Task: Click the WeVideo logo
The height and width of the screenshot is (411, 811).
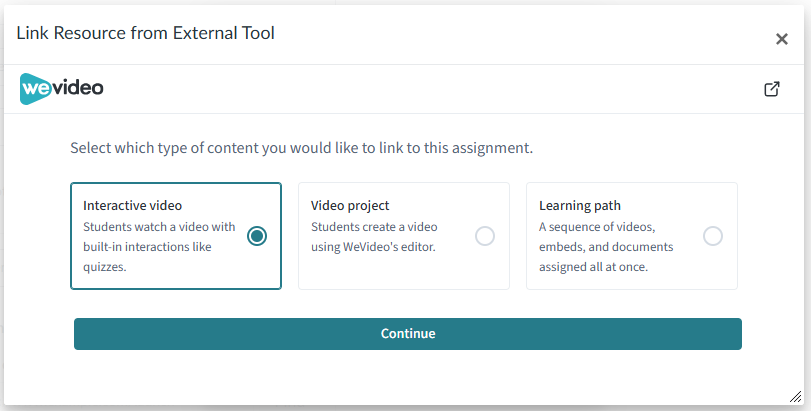Action: pos(62,89)
